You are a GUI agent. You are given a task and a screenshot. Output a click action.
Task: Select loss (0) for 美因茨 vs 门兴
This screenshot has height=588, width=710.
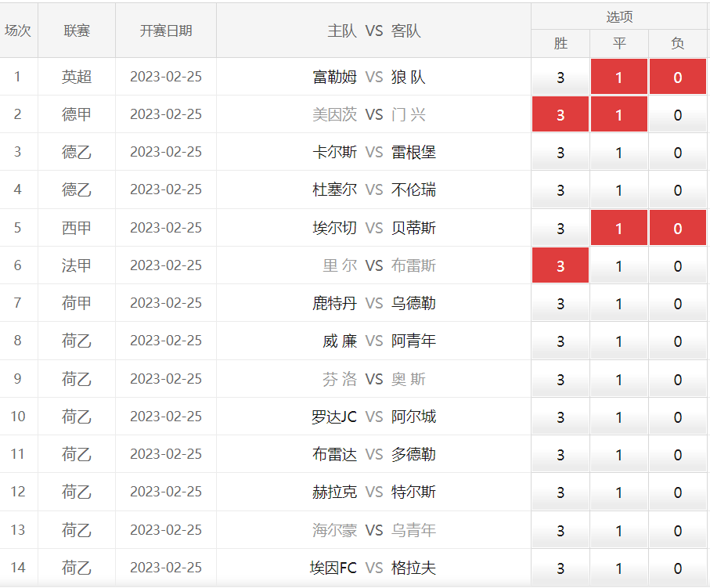point(678,114)
